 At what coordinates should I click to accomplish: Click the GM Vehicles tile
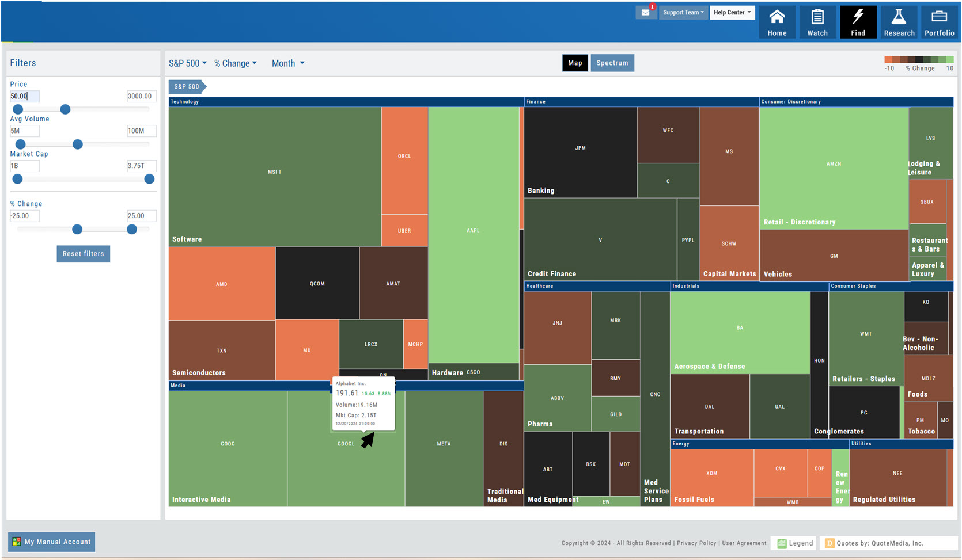[x=834, y=255]
